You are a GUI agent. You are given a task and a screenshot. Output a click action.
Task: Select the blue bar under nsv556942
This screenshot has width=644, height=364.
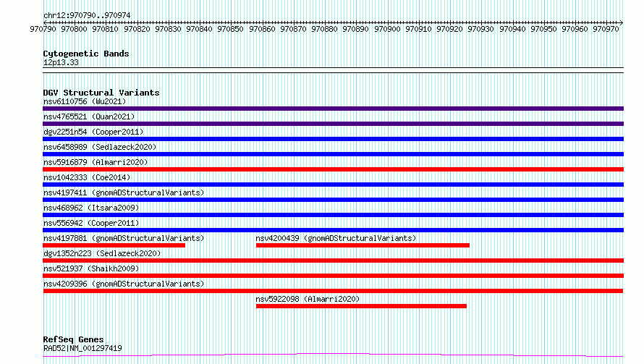(333, 230)
